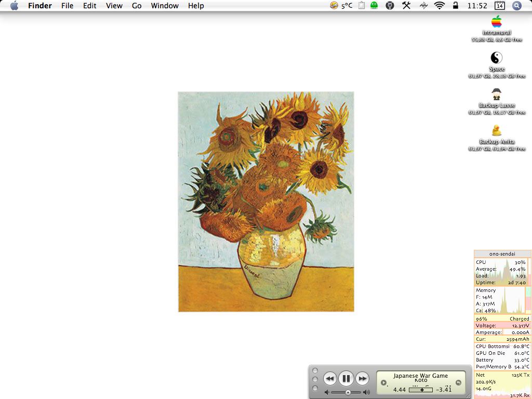Click the Bluetooth status icon
Image resolution: width=532 pixels, height=399 pixels.
[x=423, y=5]
